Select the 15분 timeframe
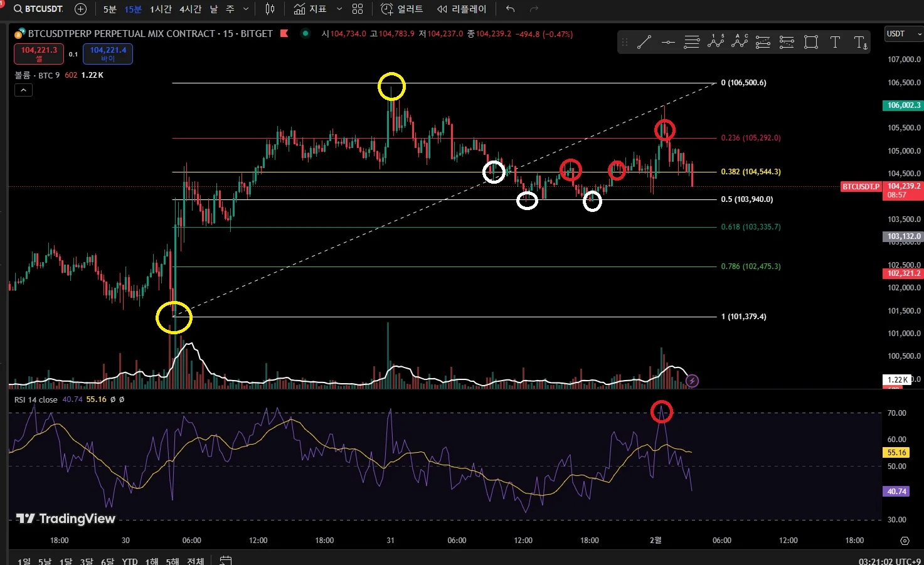 133,9
